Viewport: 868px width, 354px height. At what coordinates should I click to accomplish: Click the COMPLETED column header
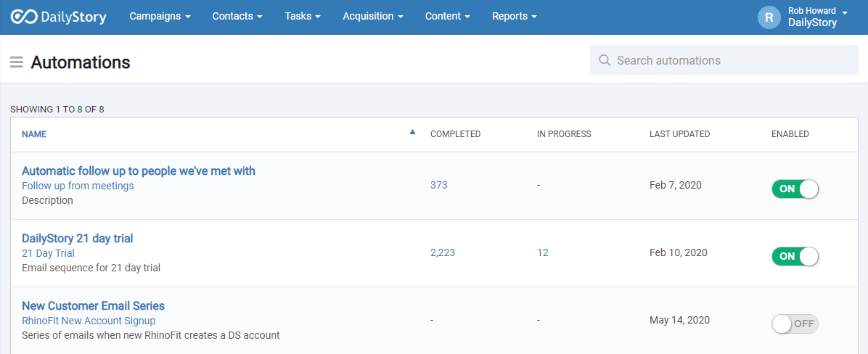pyautogui.click(x=455, y=134)
